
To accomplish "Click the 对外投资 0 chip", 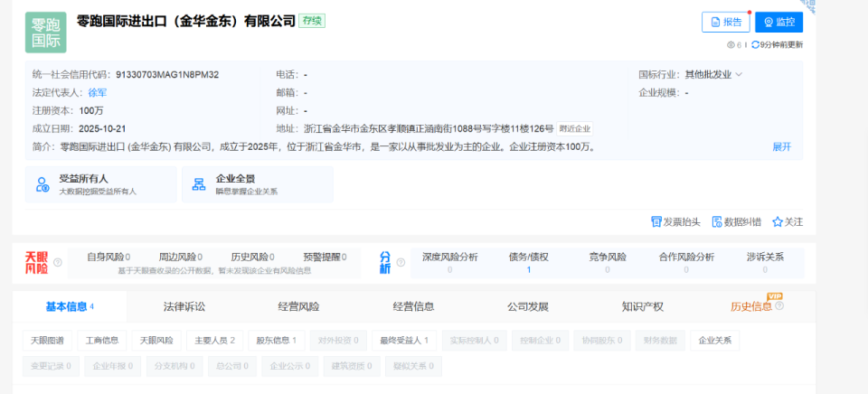I will 338,341.
